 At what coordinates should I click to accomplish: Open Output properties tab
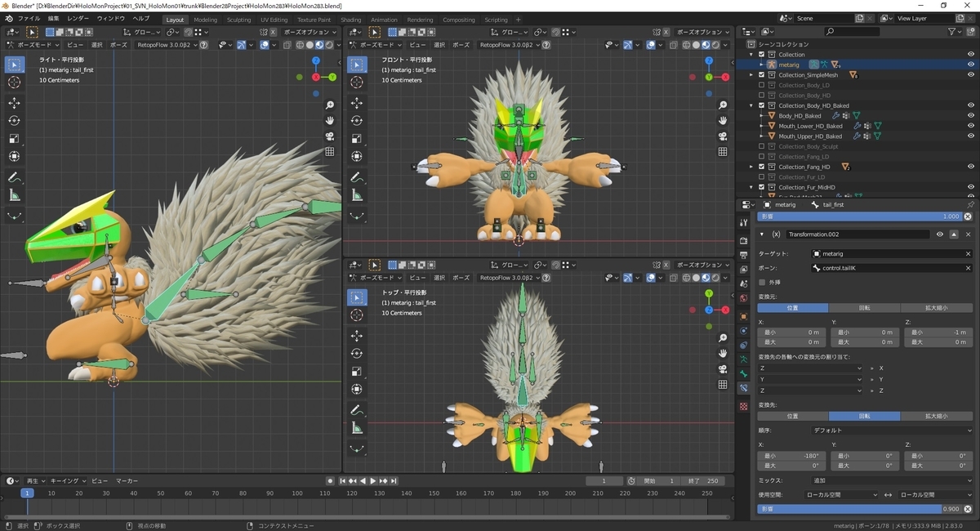point(743,256)
